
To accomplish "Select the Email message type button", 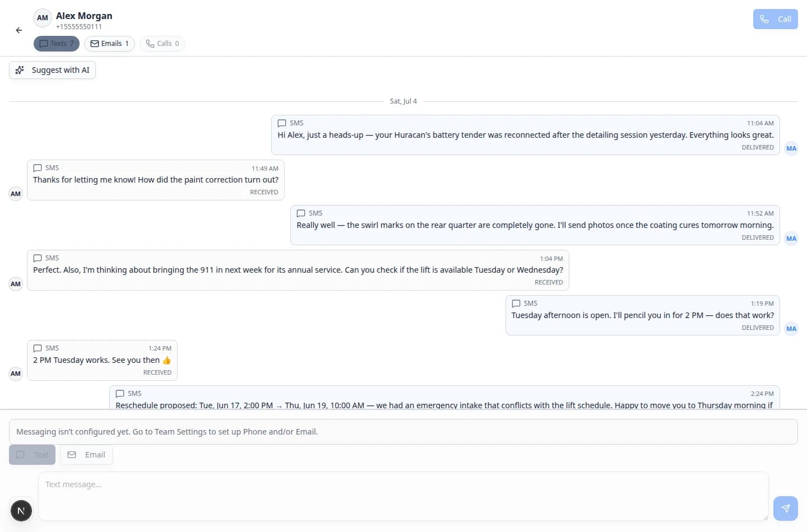I will click(86, 455).
